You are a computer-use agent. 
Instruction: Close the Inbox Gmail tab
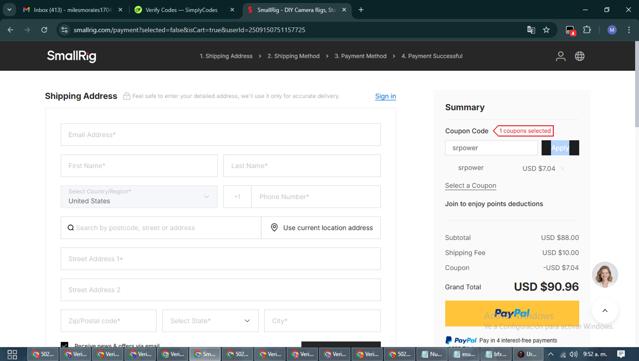[x=120, y=10]
